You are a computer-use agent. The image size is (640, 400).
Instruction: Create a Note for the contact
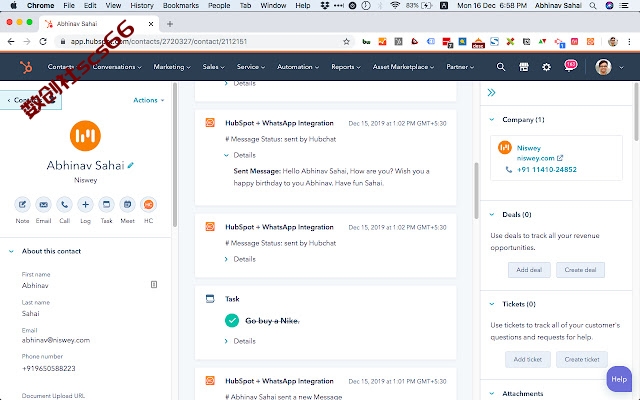click(22, 204)
